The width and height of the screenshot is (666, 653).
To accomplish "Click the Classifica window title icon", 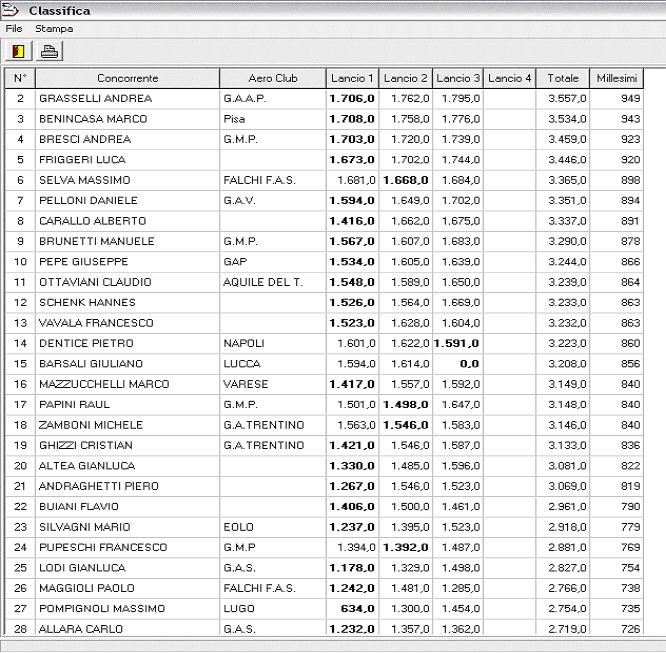I will pyautogui.click(x=10, y=10).
